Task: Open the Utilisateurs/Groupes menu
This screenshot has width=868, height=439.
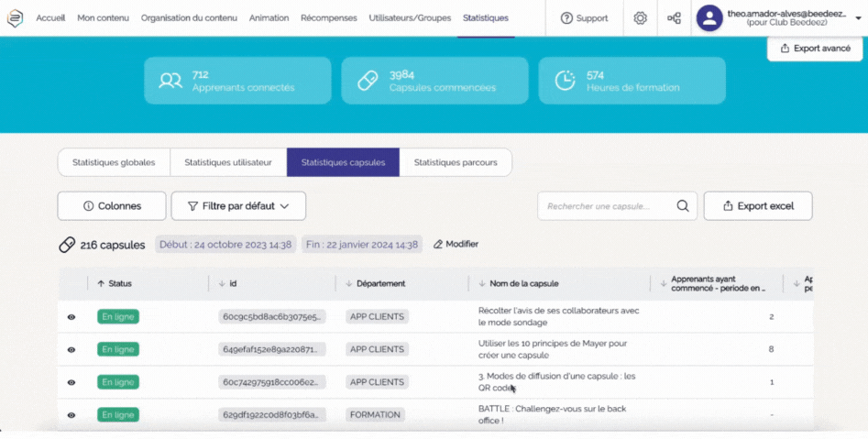Action: (x=410, y=18)
